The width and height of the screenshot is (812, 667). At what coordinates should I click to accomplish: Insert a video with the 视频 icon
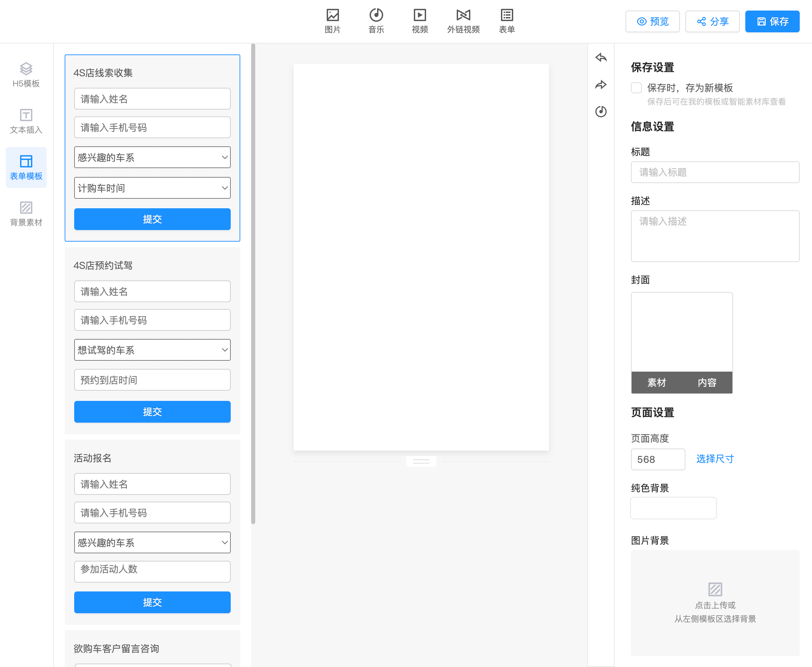click(x=420, y=21)
